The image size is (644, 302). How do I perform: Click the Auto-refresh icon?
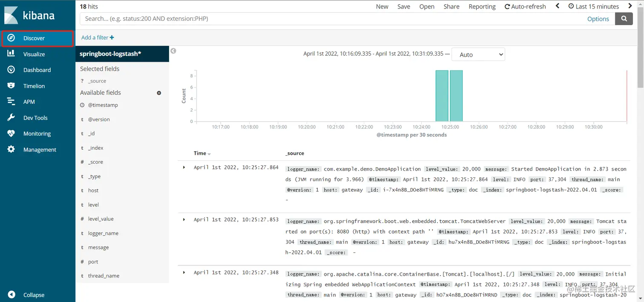(507, 7)
